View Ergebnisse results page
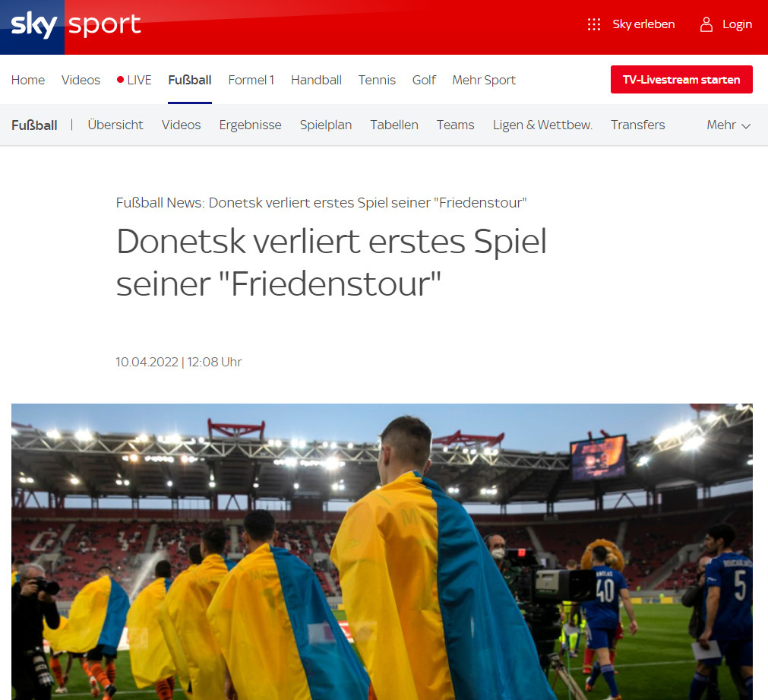 point(250,125)
